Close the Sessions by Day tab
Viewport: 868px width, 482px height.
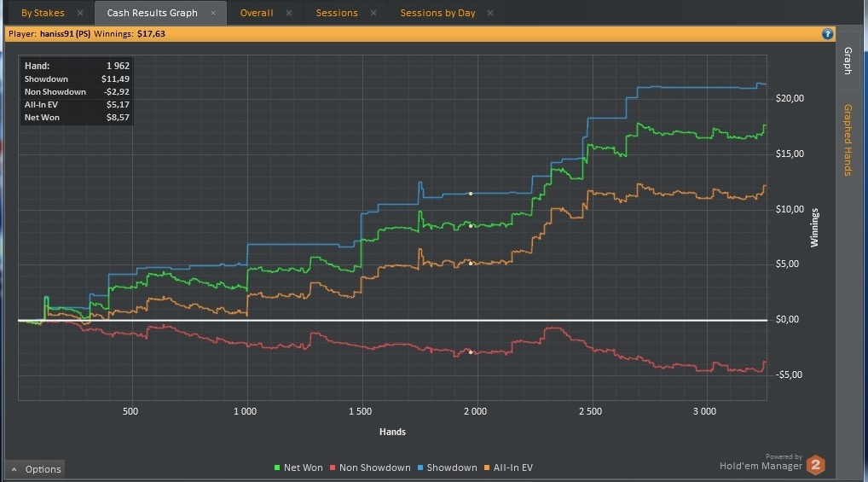click(x=490, y=13)
